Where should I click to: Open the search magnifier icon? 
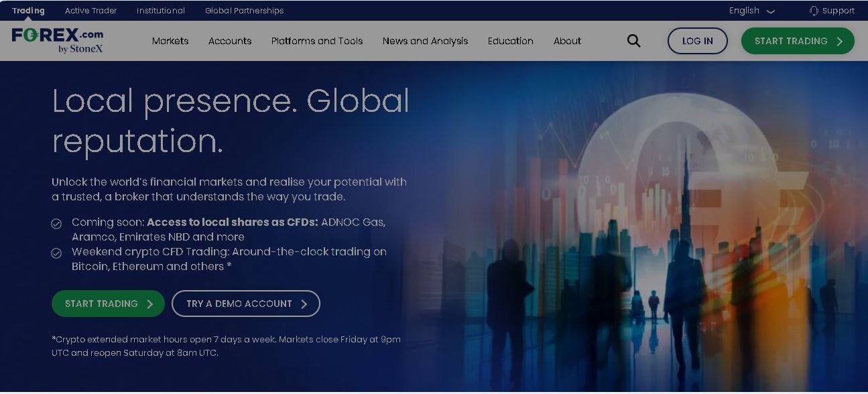pos(633,41)
